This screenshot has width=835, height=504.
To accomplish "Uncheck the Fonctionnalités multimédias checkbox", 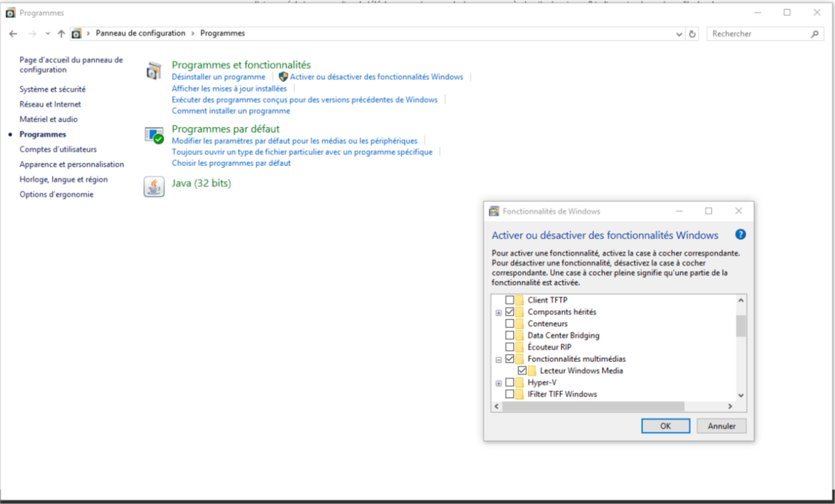I will [510, 359].
